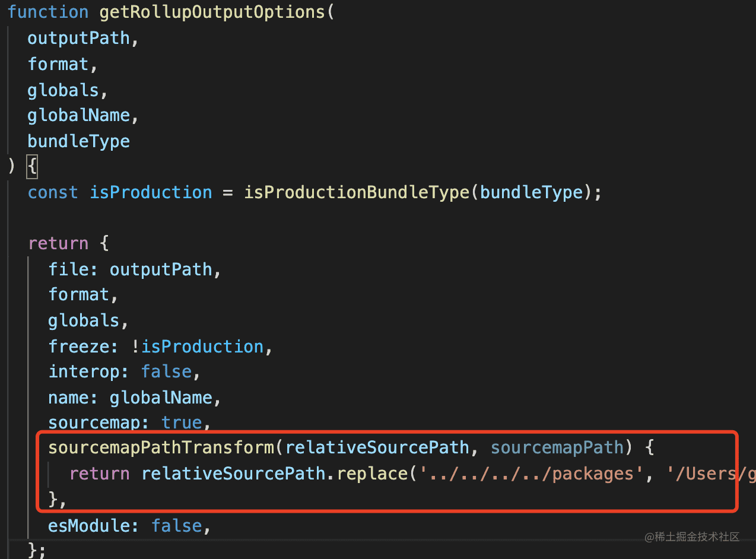This screenshot has width=756, height=559.
Task: Click the highlighted opening curly brace
Action: point(32,167)
